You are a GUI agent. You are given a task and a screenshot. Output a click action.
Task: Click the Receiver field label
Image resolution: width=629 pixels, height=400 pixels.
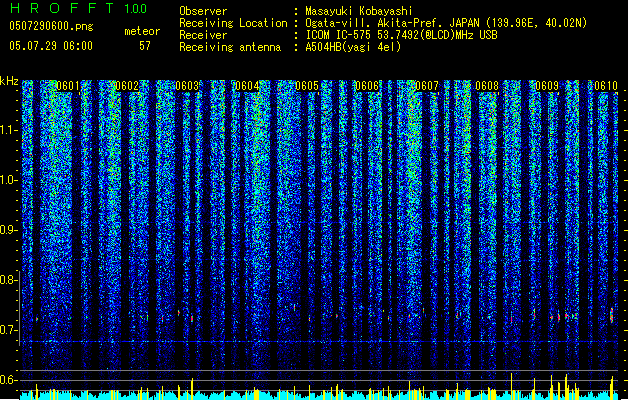tap(203, 35)
